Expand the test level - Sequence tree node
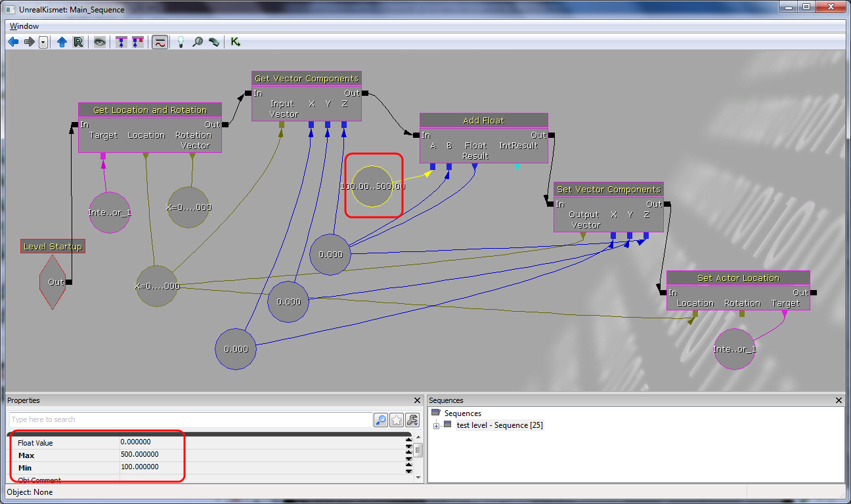The image size is (851, 504). click(436, 426)
